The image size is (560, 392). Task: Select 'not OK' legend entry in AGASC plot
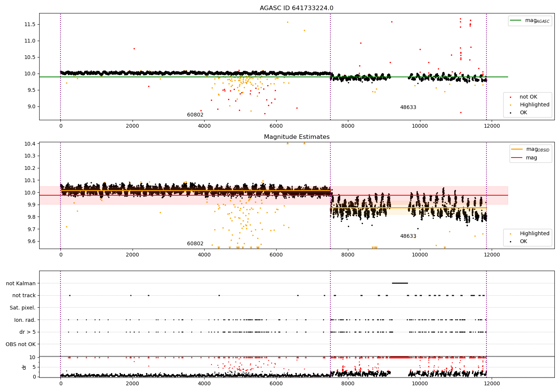[x=528, y=97]
